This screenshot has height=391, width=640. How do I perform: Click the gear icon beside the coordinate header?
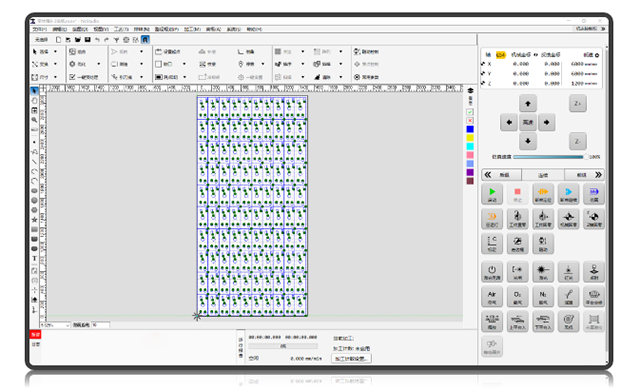pyautogui.click(x=597, y=55)
